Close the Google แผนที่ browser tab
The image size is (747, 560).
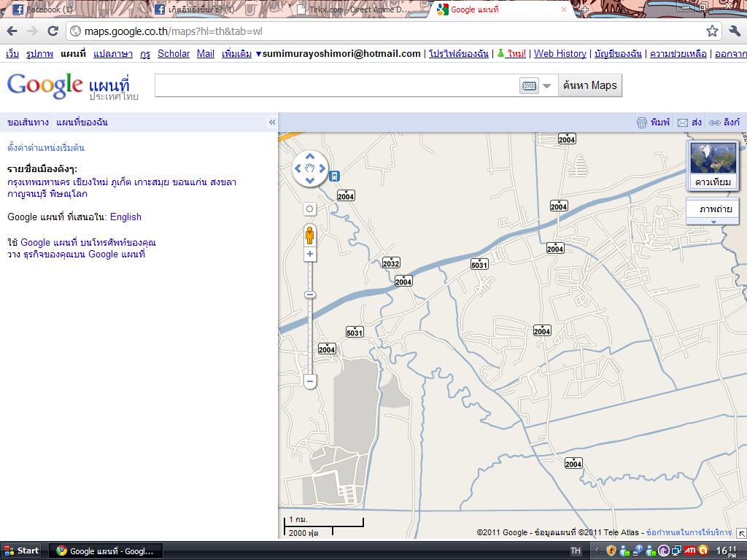click(x=564, y=9)
